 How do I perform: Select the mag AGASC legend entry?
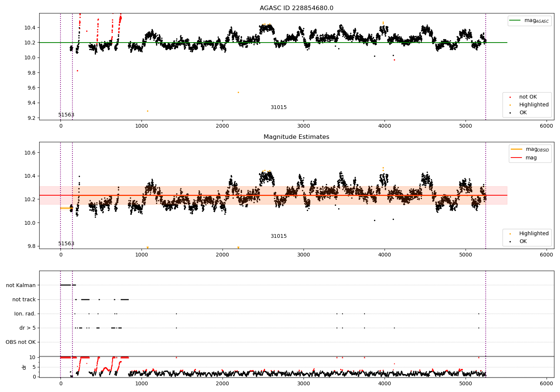(529, 21)
